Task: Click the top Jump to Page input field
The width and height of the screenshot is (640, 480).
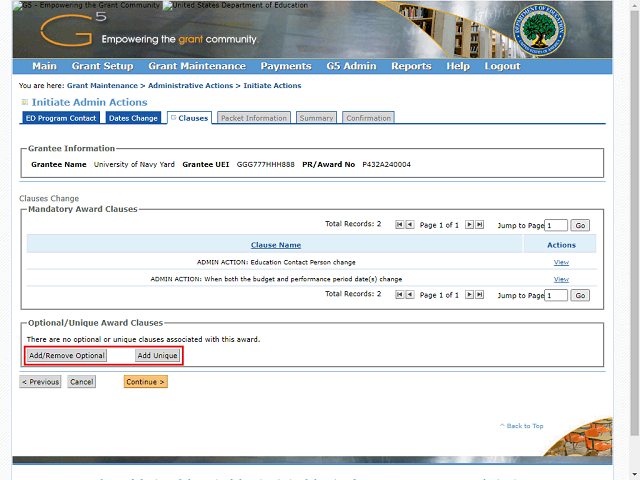Action: tap(556, 225)
